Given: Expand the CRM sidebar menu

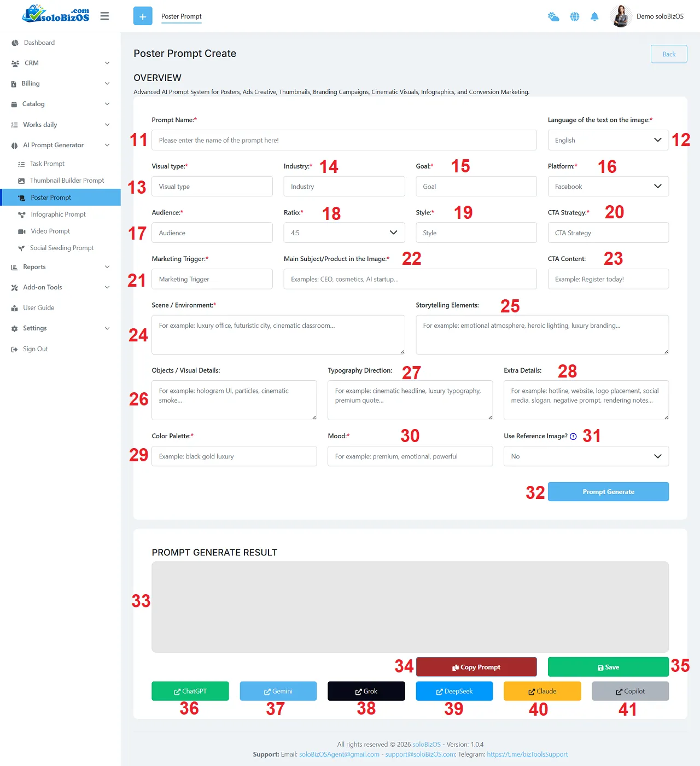Looking at the screenshot, I should pyautogui.click(x=60, y=63).
